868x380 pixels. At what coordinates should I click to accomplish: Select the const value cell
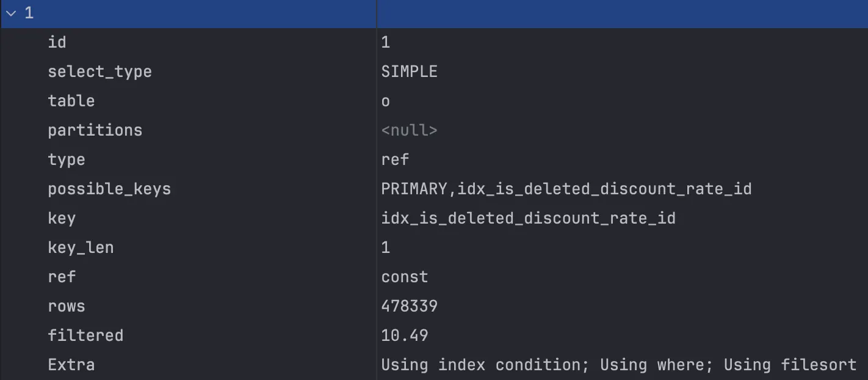[x=404, y=277]
